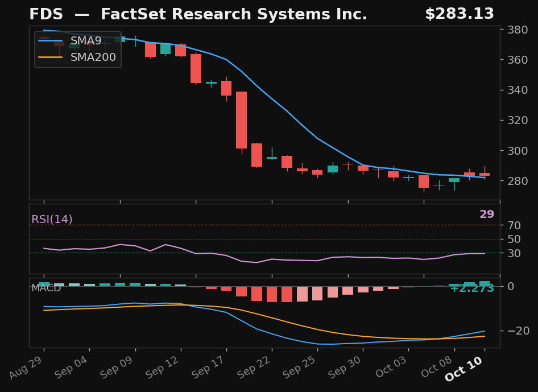Click the 340 price axis label

point(518,90)
